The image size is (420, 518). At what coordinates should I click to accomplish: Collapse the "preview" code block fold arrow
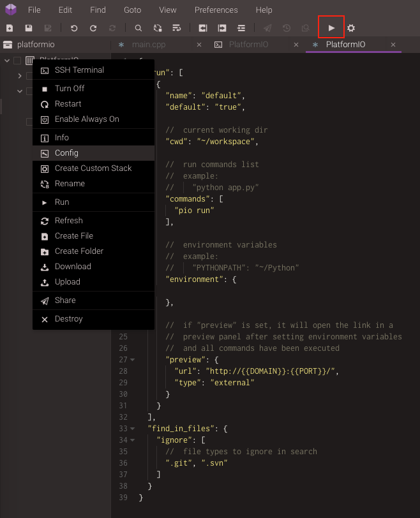click(x=133, y=360)
